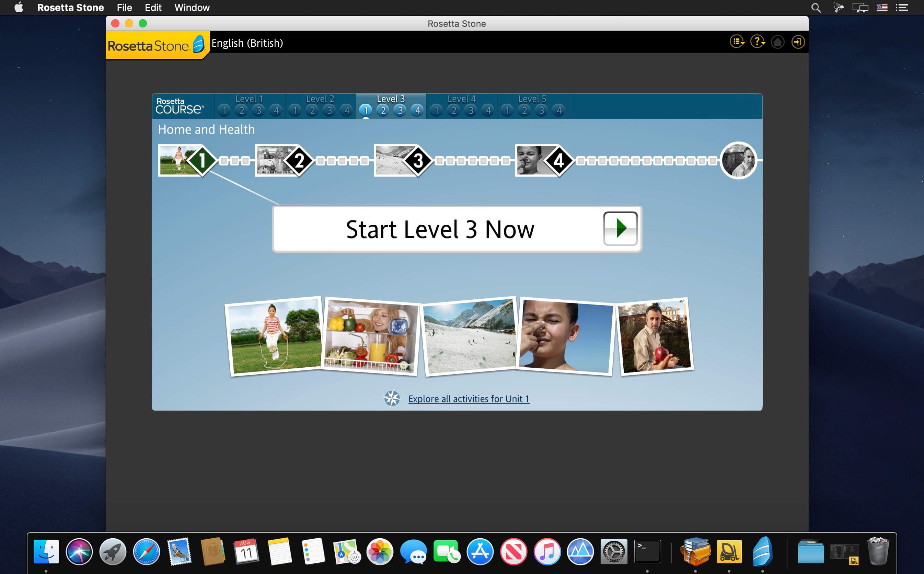Select unit 1 under Level 4
The width and height of the screenshot is (924, 574).
pyautogui.click(x=436, y=111)
